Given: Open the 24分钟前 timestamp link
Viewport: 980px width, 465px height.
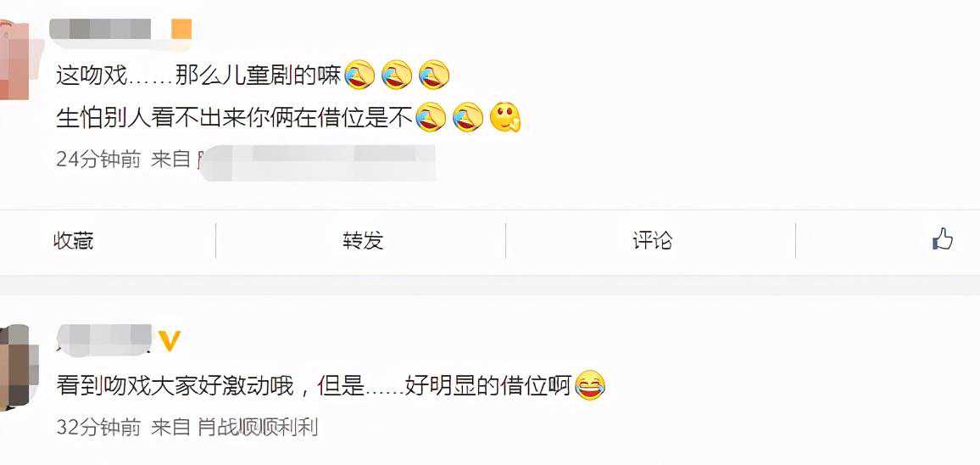Looking at the screenshot, I should 98,160.
